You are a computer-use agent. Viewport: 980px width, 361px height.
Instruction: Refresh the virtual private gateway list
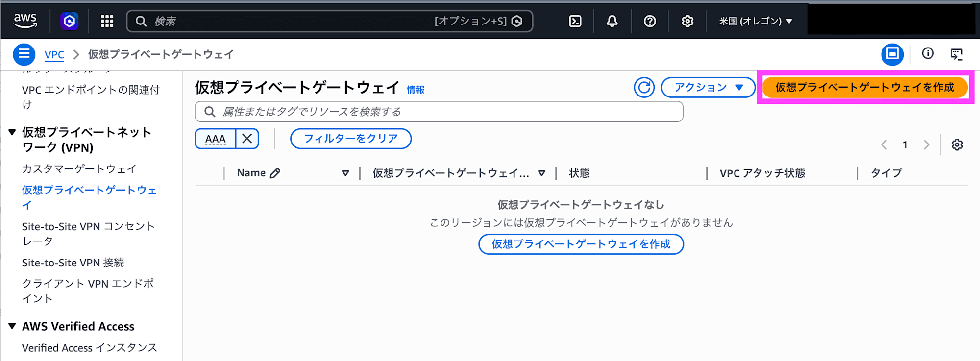(644, 88)
